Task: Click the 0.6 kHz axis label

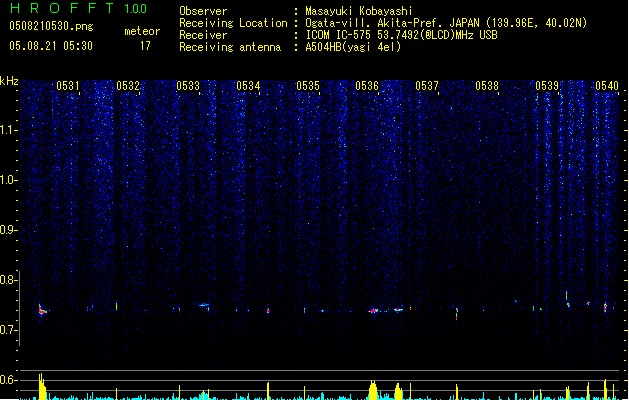Action: (x=9, y=380)
